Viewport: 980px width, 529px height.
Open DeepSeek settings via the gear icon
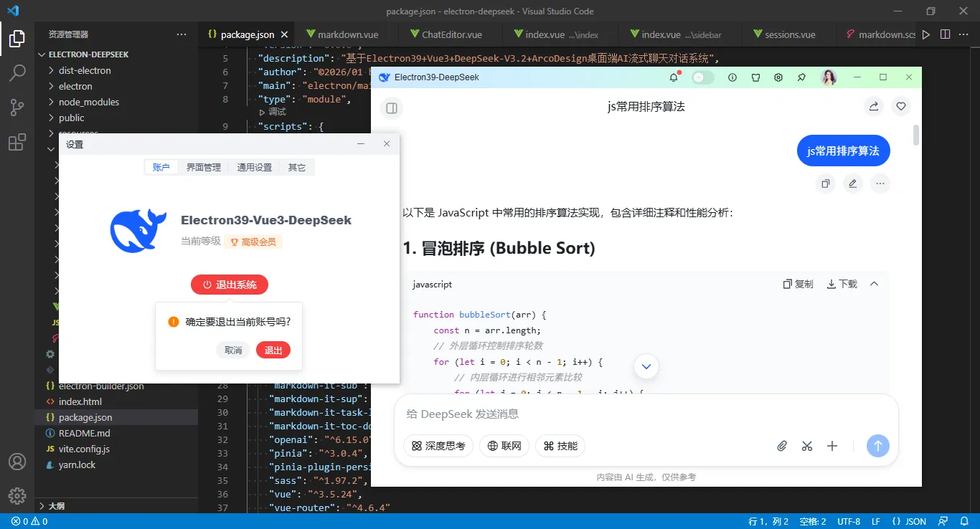click(778, 77)
